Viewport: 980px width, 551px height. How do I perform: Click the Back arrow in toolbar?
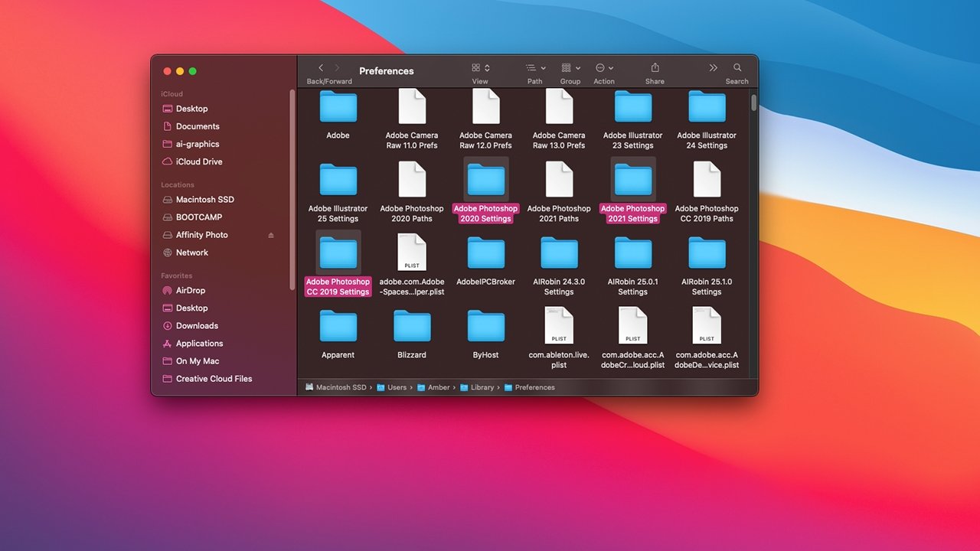click(321, 68)
